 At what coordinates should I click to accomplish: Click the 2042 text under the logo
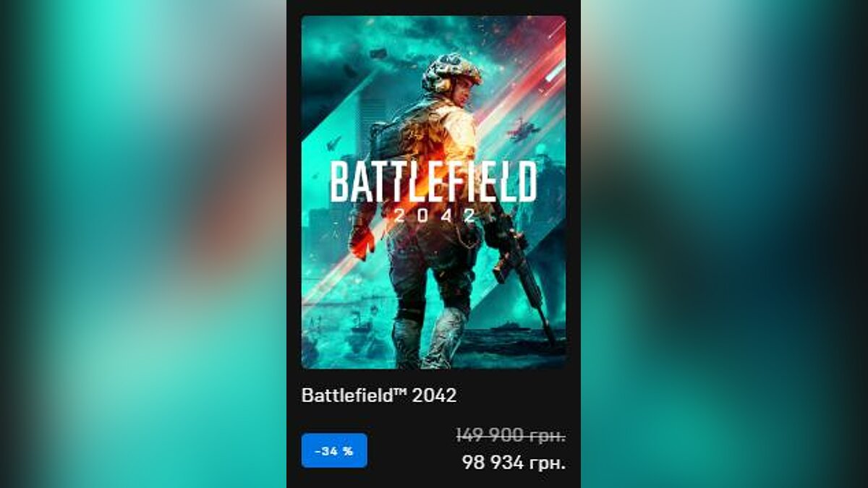pyautogui.click(x=434, y=215)
